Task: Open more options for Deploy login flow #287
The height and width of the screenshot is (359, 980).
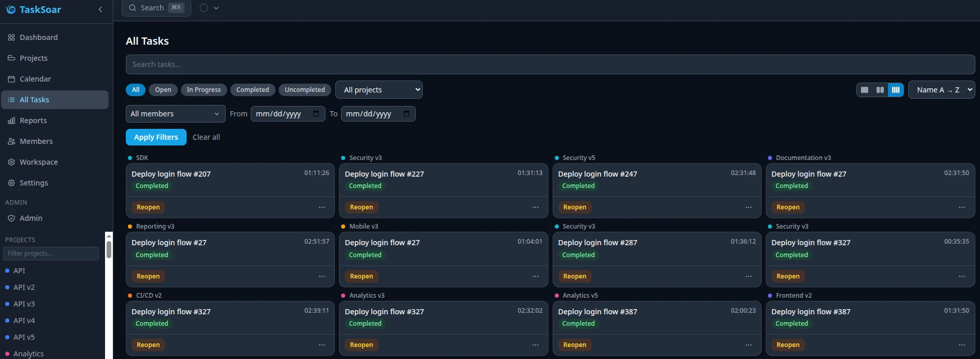Action: pos(749,276)
